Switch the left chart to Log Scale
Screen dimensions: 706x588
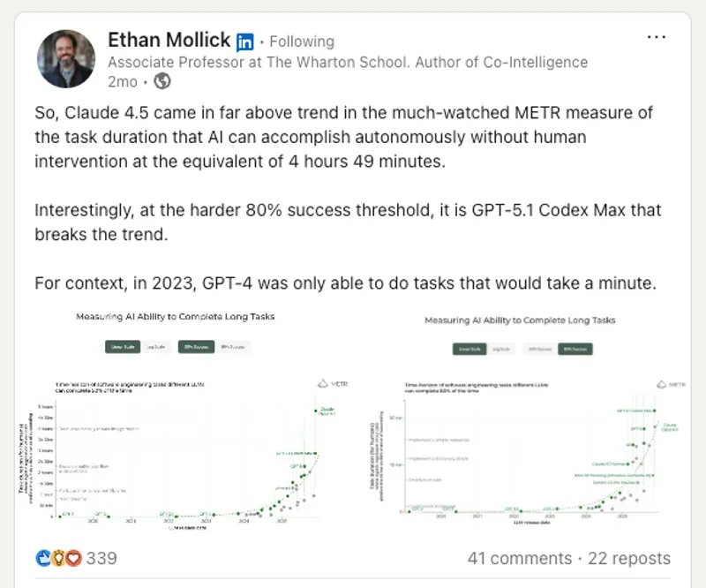click(x=155, y=347)
